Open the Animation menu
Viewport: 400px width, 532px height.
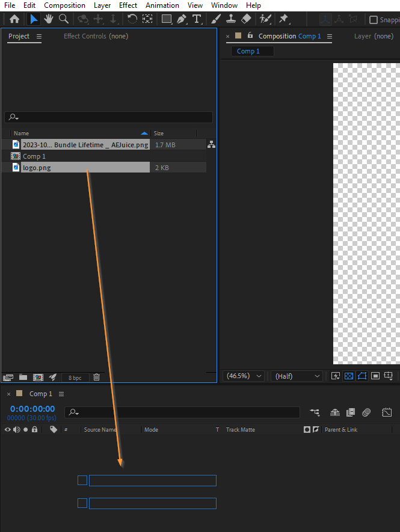162,5
